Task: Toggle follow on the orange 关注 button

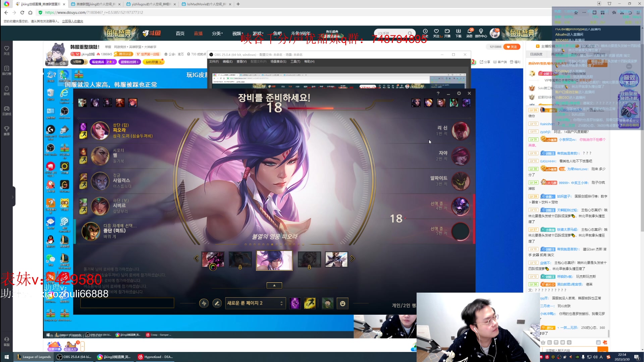Action: tap(512, 47)
